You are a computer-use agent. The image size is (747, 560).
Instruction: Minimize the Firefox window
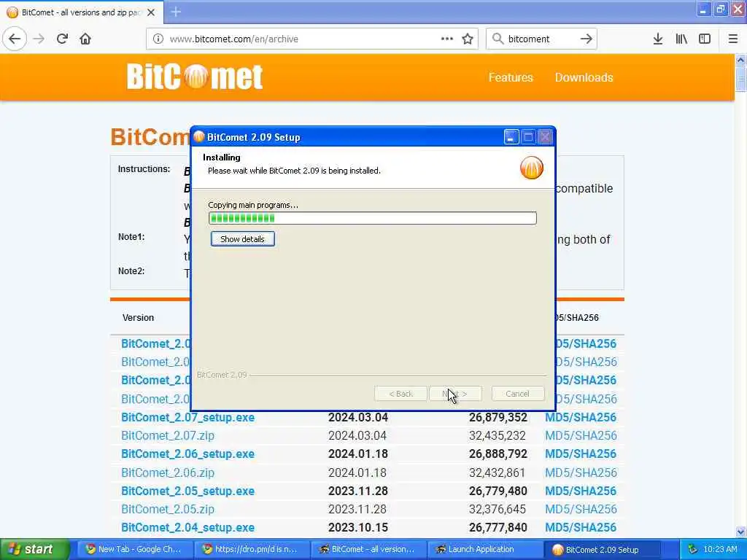[703, 9]
